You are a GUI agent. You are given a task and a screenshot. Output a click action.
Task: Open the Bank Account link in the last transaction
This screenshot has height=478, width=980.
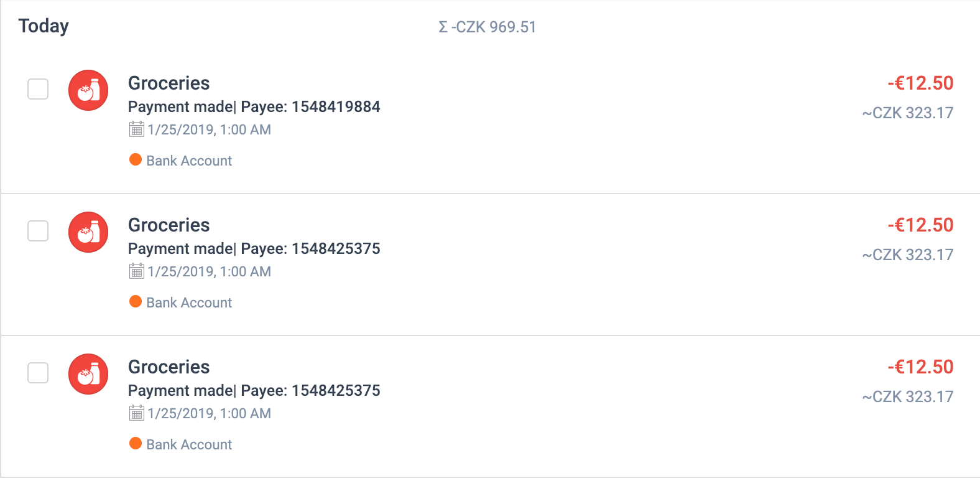[189, 444]
